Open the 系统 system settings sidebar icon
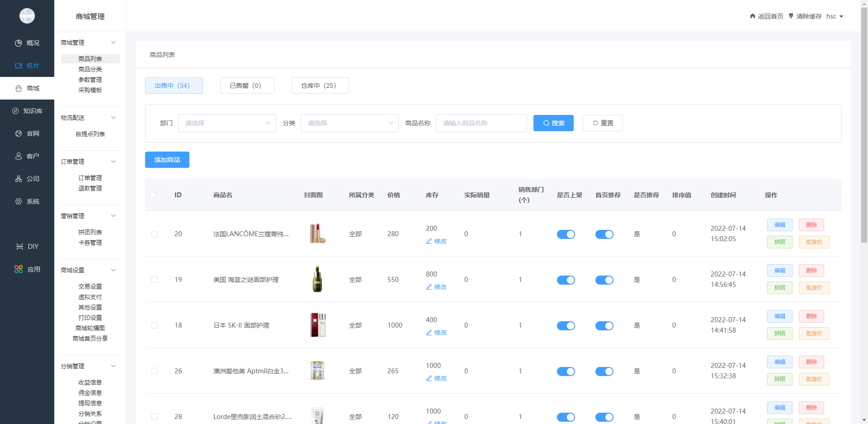This screenshot has width=868, height=424. 19,201
